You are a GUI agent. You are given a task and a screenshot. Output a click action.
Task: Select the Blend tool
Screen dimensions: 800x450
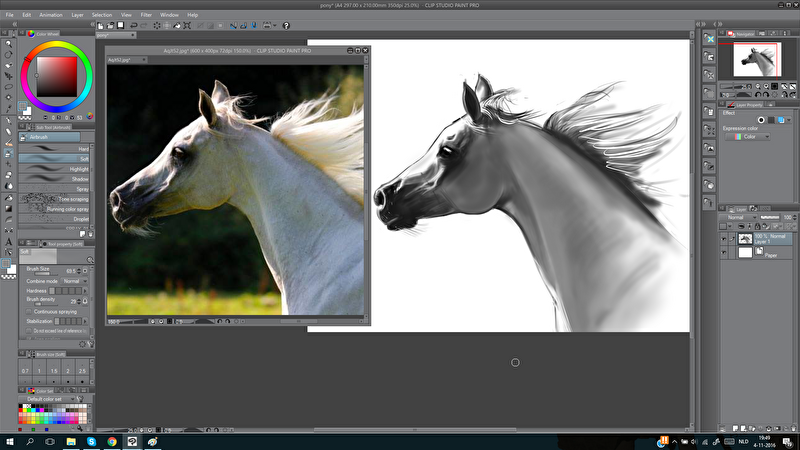(x=8, y=186)
